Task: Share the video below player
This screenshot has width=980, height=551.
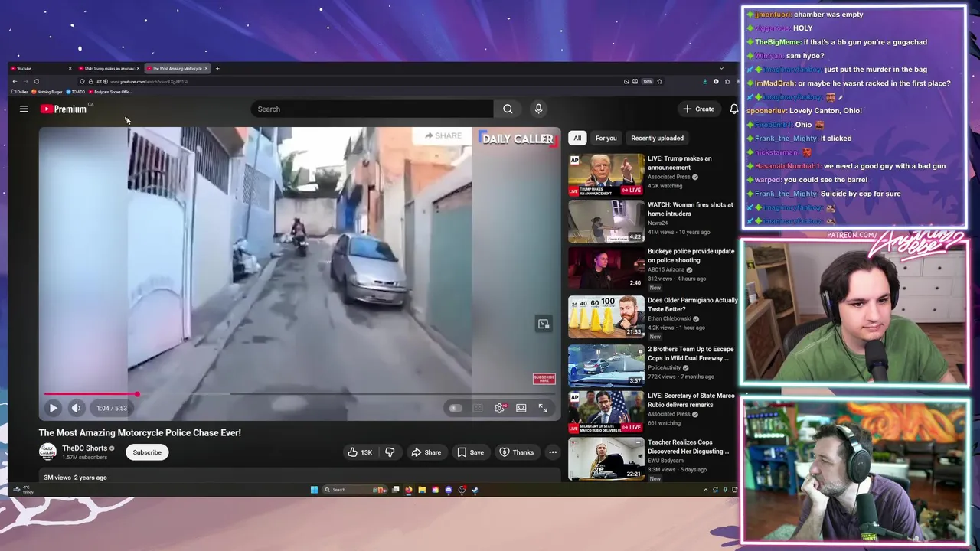Action: tap(426, 452)
